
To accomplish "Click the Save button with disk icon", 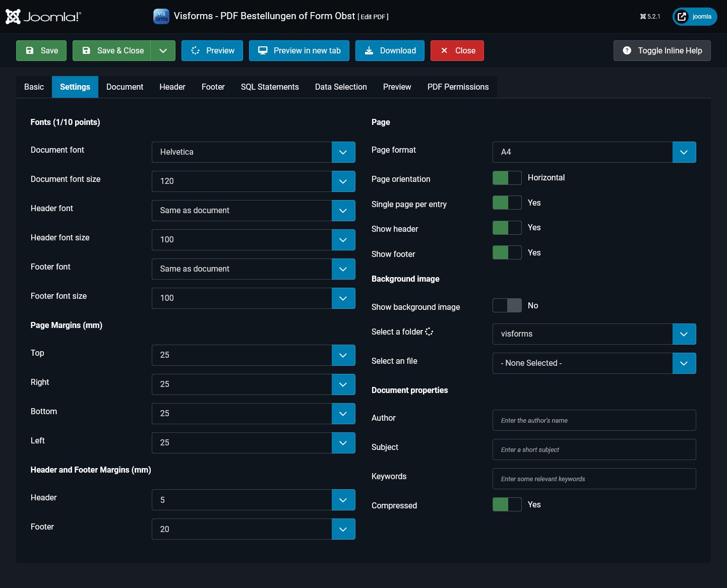I will 41,51.
